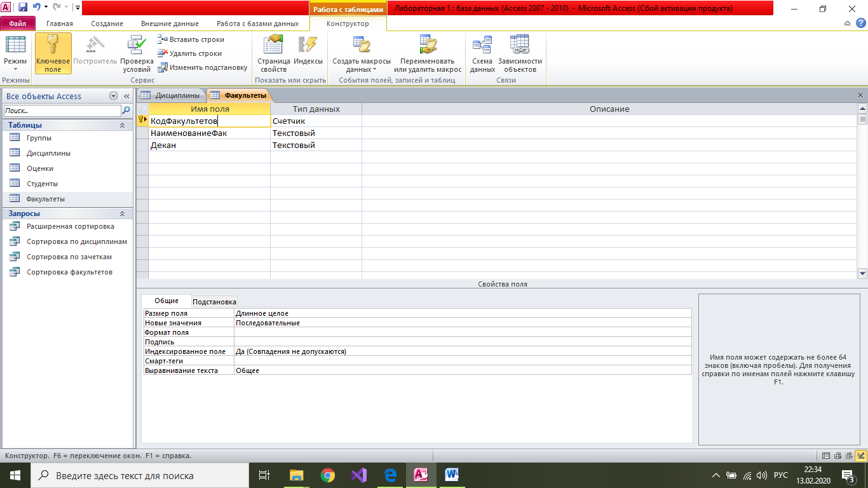Screen dimensions: 868x488
Task: Open the Файл tab
Action: [18, 24]
